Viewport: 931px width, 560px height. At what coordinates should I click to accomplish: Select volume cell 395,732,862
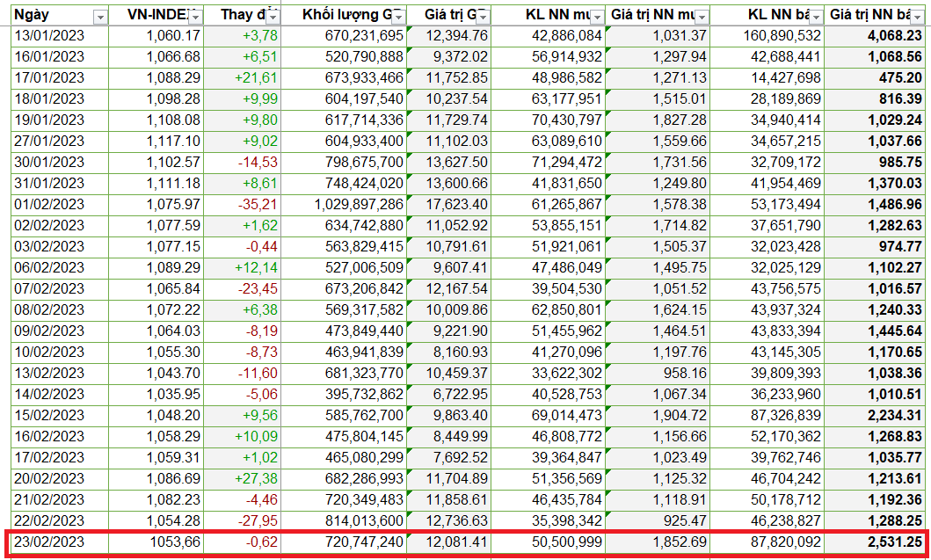point(344,395)
